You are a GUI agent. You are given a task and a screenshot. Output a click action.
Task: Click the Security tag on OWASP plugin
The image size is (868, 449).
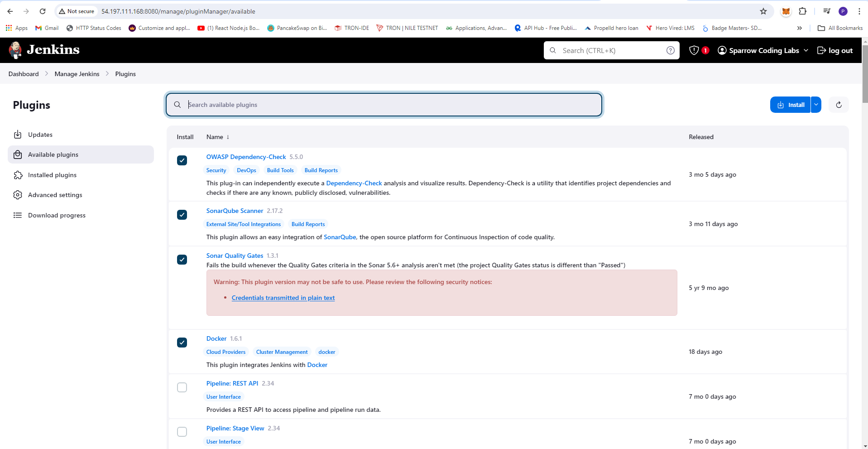[216, 170]
